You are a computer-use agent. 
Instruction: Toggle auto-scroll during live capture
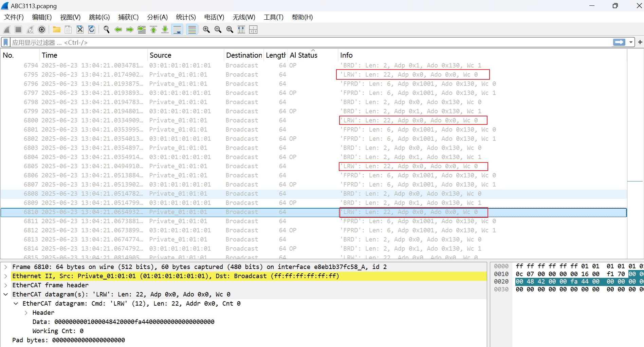(177, 30)
